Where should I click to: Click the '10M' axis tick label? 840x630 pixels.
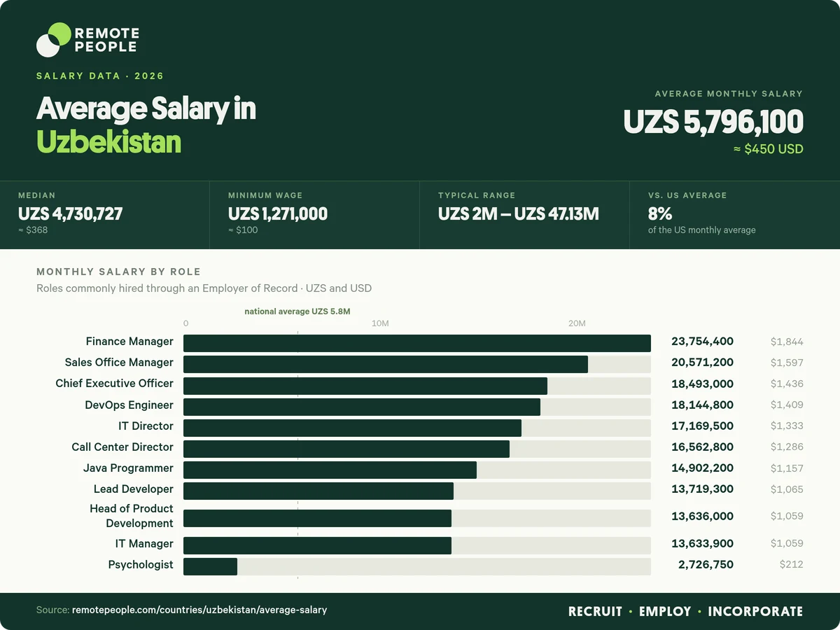[x=380, y=323]
